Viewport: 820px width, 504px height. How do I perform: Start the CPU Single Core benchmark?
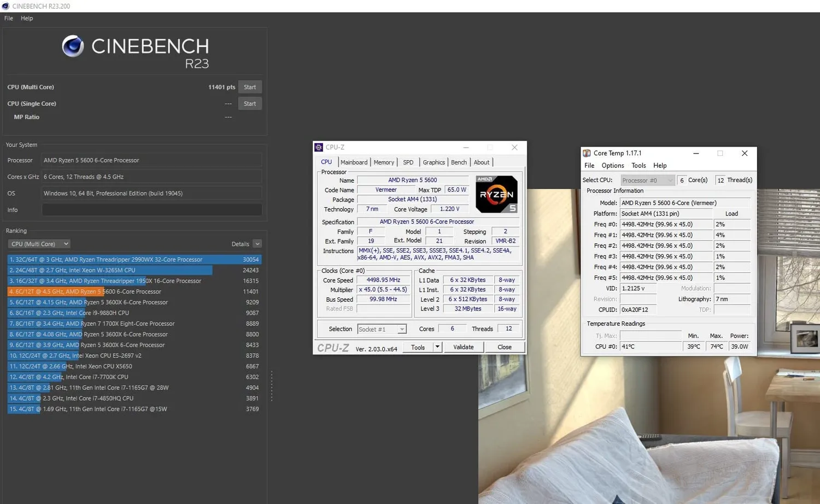pos(250,103)
